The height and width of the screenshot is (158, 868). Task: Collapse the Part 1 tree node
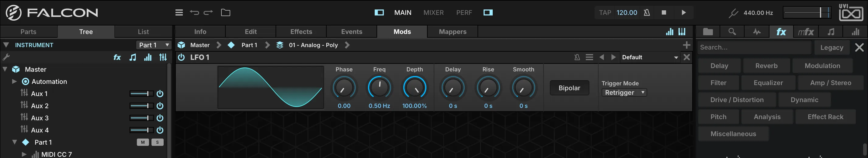15,142
